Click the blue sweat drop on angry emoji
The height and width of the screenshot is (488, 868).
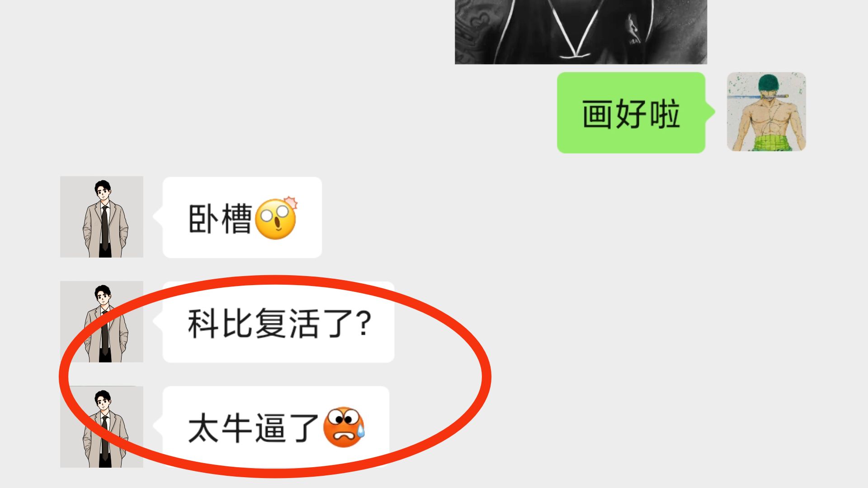point(360,431)
